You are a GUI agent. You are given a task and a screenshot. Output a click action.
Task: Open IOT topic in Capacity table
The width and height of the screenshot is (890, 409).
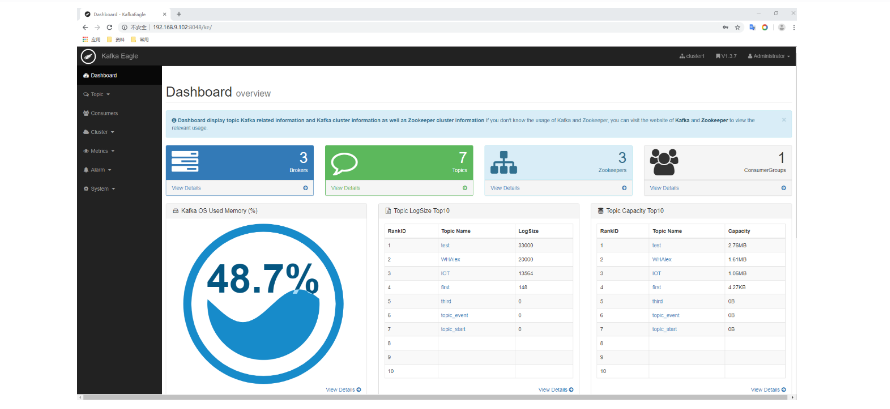tap(657, 273)
